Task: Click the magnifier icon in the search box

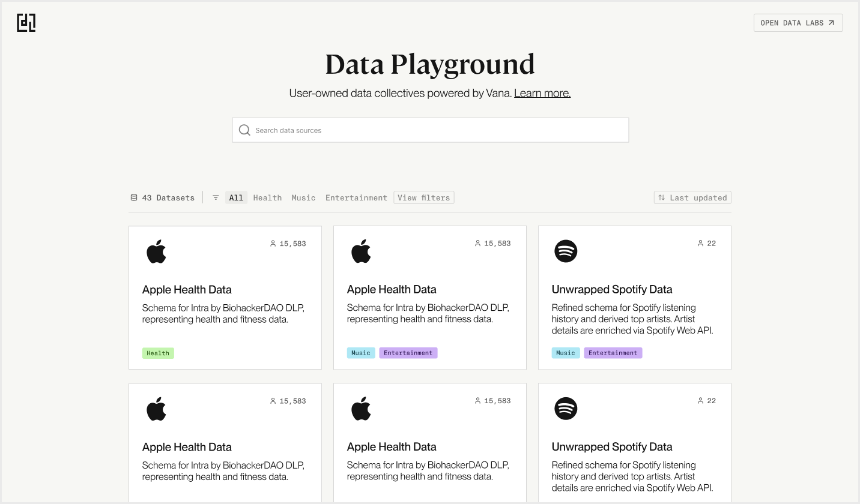Action: tap(244, 130)
